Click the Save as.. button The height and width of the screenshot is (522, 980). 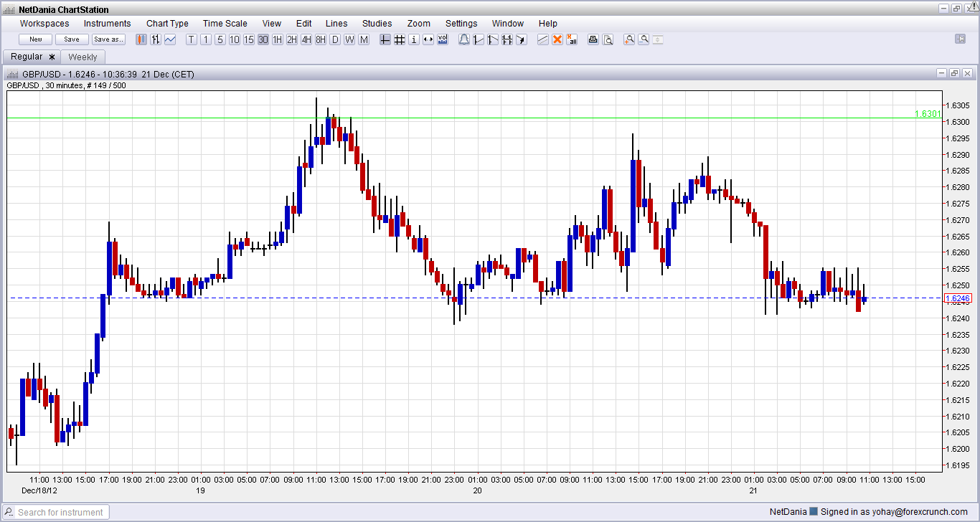click(108, 39)
